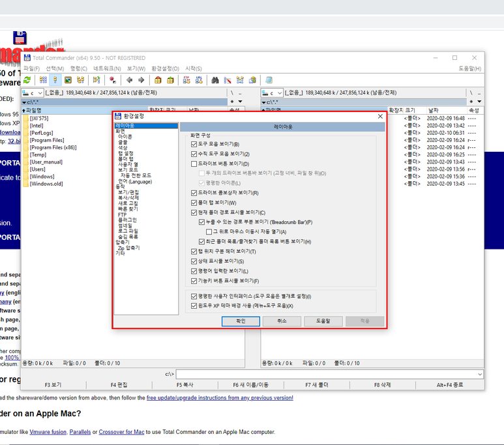This screenshot has width=504, height=445.
Task: Click the '취소' button in settings dialog
Action: click(x=282, y=321)
